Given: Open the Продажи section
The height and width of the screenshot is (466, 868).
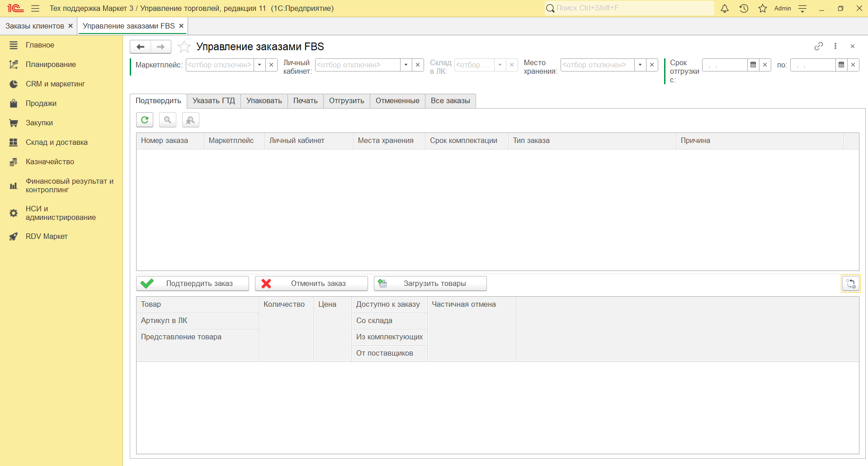Looking at the screenshot, I should [41, 104].
